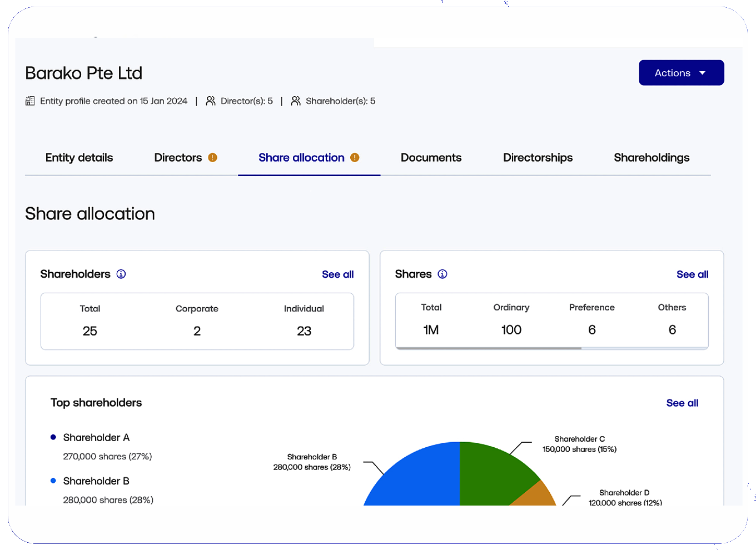
Task: Select the Shareholdings tab
Action: coord(651,158)
